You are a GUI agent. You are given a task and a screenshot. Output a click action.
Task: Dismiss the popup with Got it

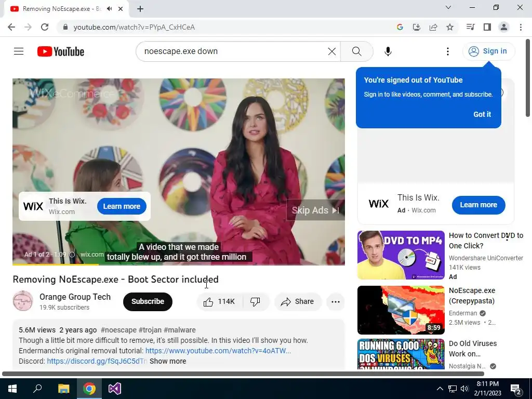(x=482, y=114)
